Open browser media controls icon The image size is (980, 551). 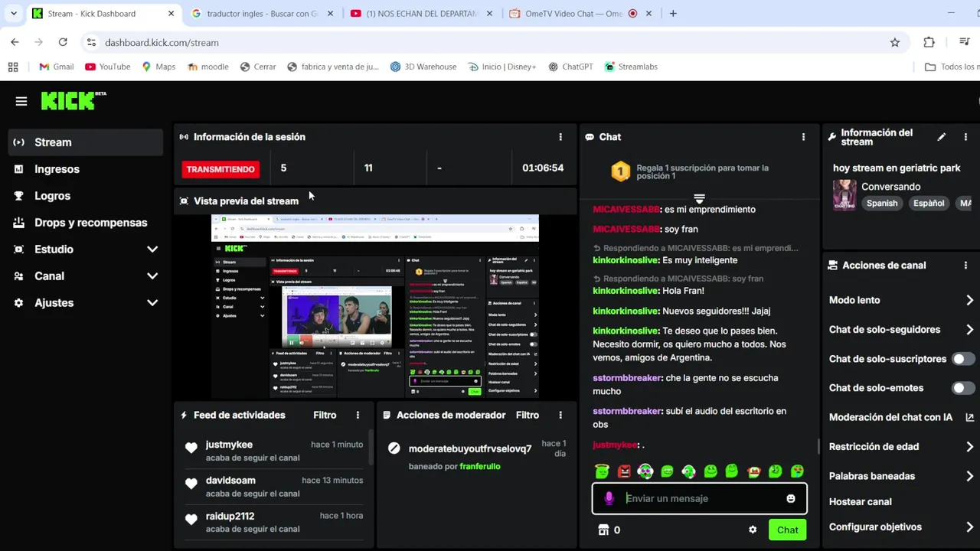pyautogui.click(x=965, y=43)
